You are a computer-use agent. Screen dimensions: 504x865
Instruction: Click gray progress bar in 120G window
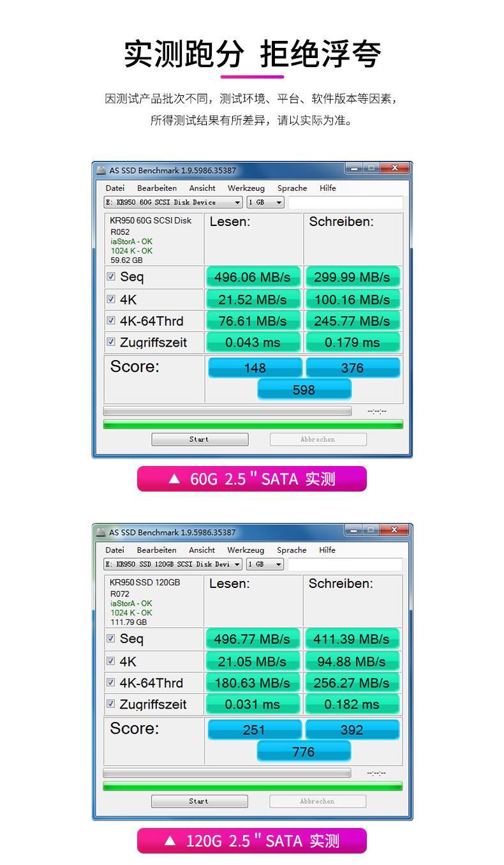click(227, 773)
